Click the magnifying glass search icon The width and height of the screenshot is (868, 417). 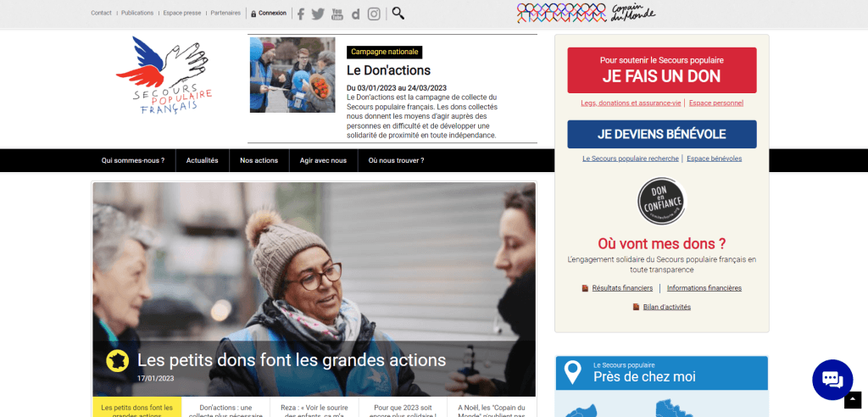tap(398, 14)
